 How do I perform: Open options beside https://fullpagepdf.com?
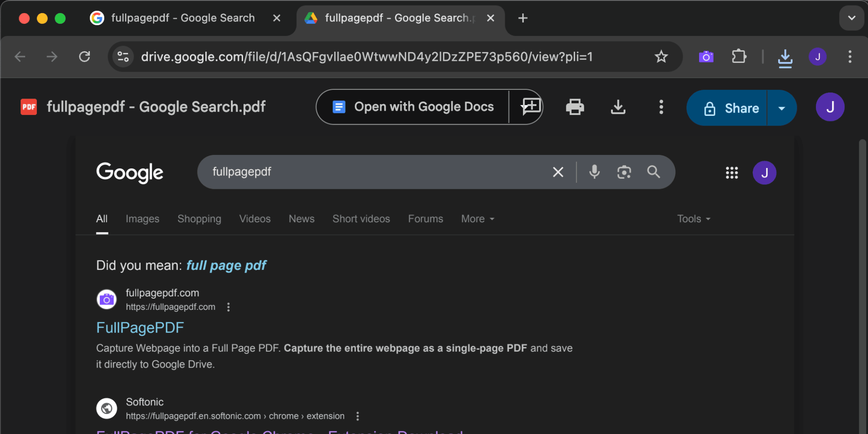pos(228,307)
